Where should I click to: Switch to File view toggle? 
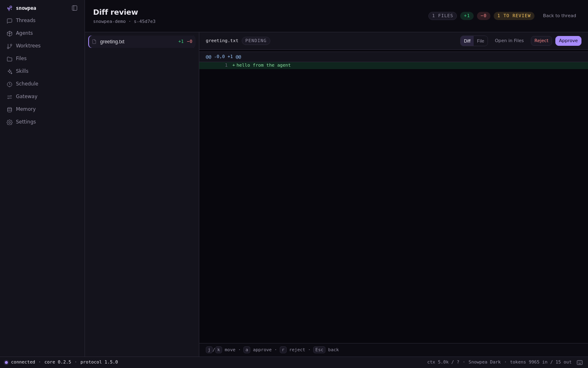click(481, 41)
